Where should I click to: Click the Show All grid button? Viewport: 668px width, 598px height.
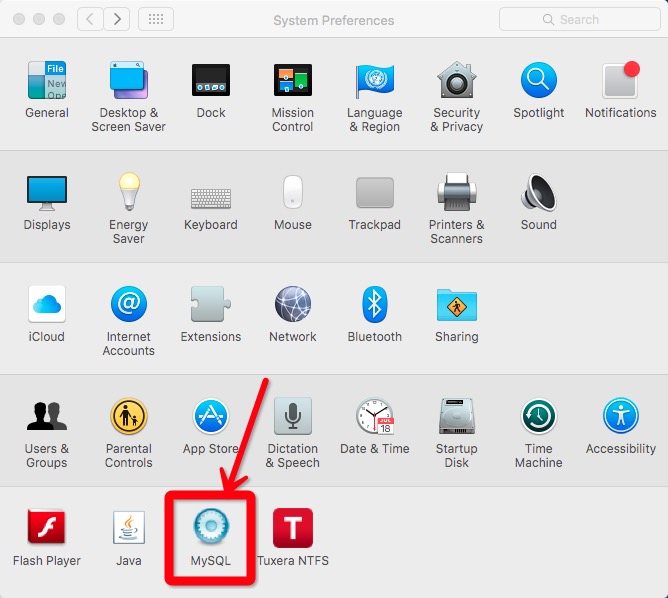[156, 19]
